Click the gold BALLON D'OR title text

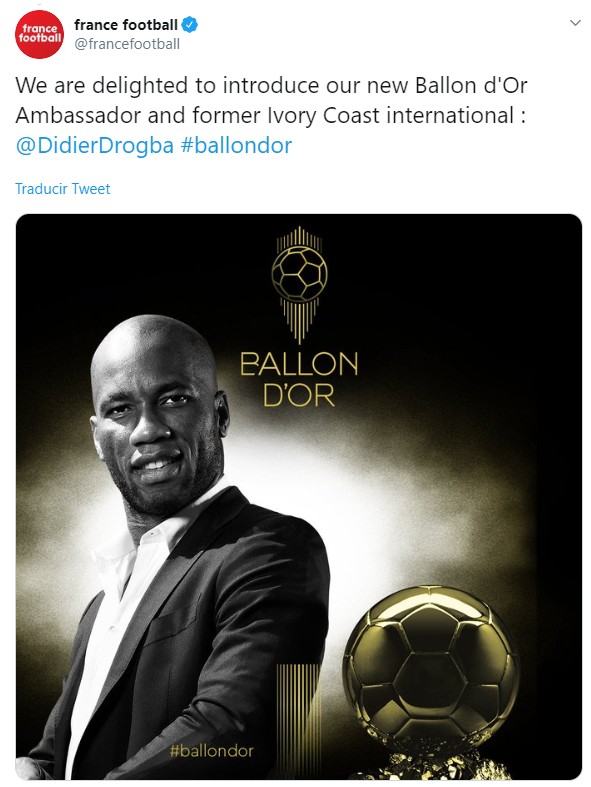click(299, 379)
